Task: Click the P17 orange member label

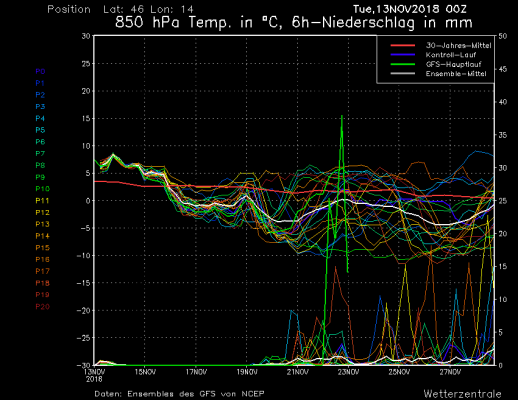Action: click(43, 271)
